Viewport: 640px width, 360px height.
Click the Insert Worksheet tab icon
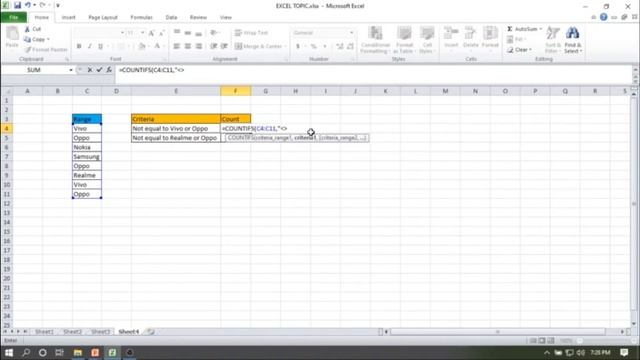[151, 331]
